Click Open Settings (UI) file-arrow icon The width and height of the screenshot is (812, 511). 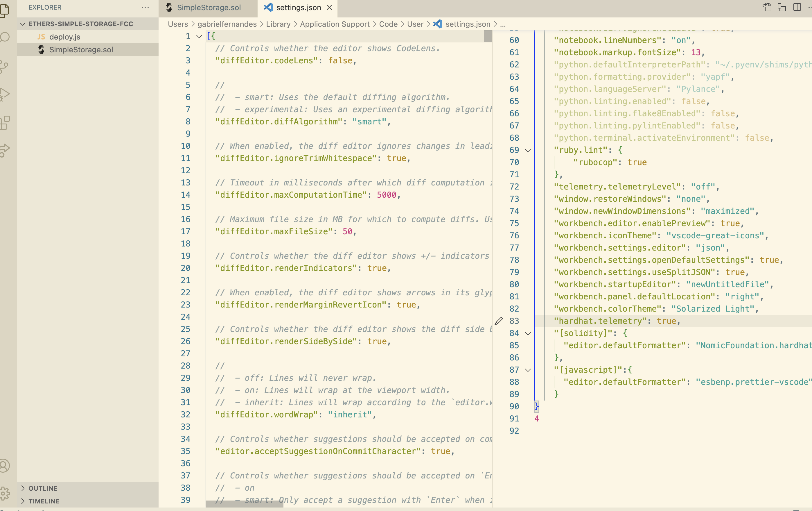[x=767, y=7]
